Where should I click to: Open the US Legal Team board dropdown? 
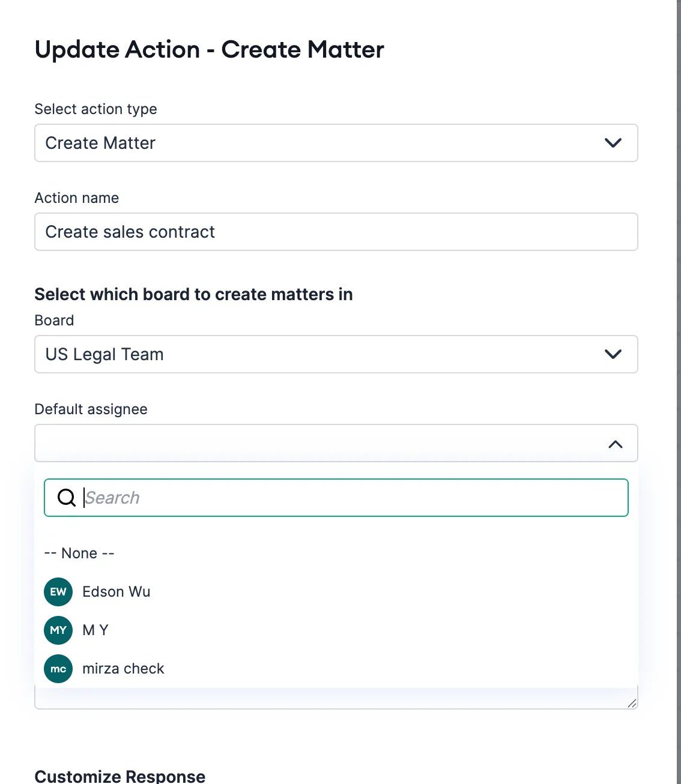(336, 354)
